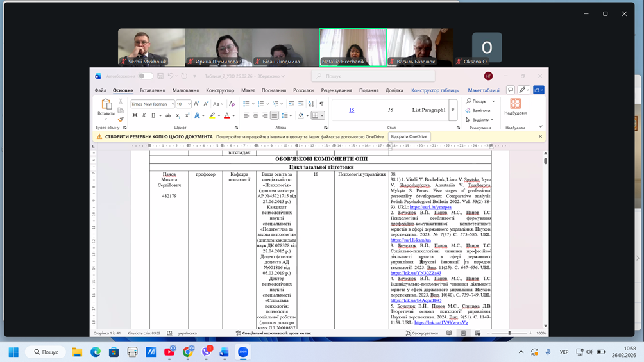Switch to the Рецензування tab
Viewport: 644px width, 362px height.
pyautogui.click(x=336, y=90)
